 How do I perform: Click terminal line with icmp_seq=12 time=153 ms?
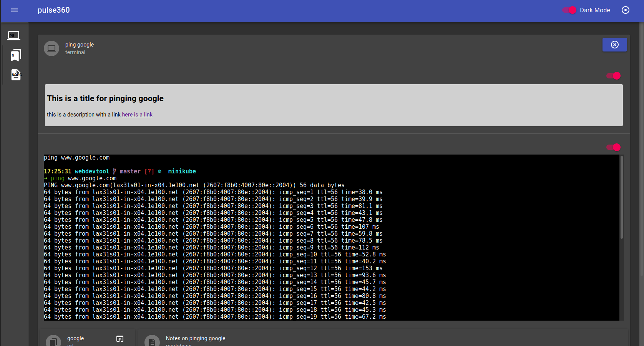point(213,268)
